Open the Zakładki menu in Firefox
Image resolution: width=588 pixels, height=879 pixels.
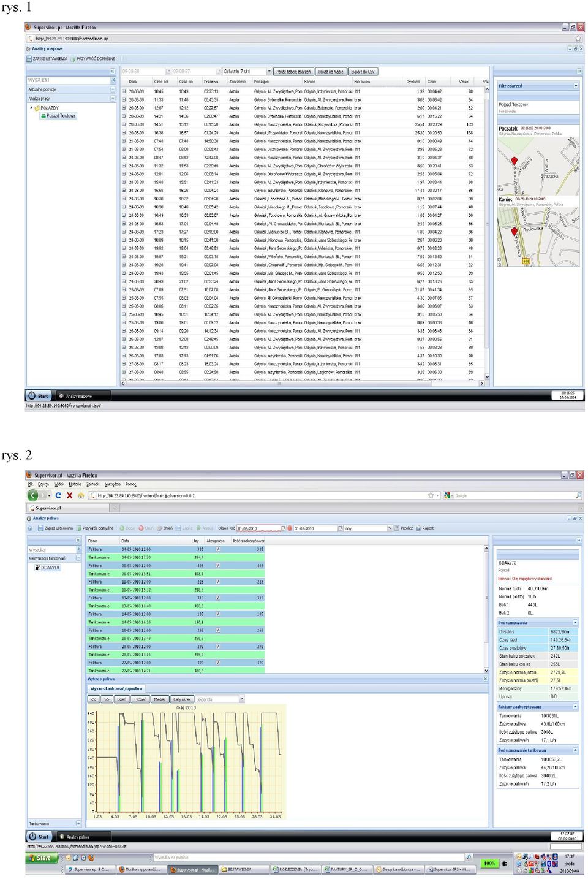tap(93, 484)
